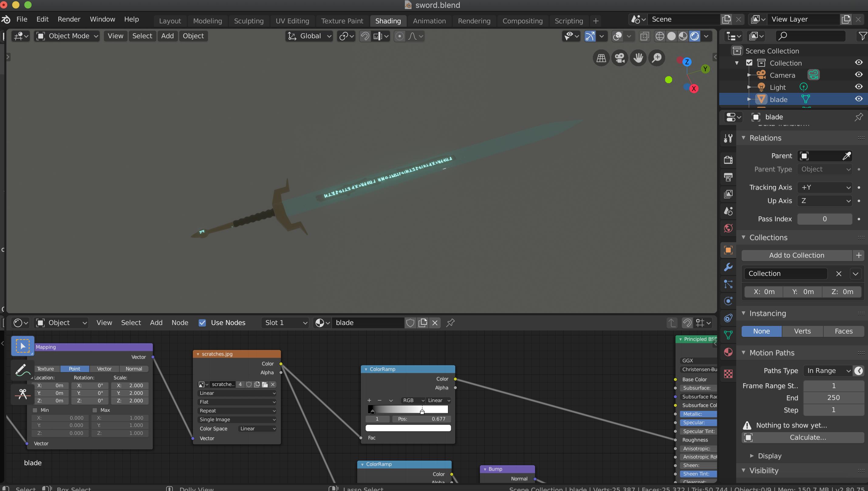868x491 pixels.
Task: Open World properties tab
Action: 728,228
